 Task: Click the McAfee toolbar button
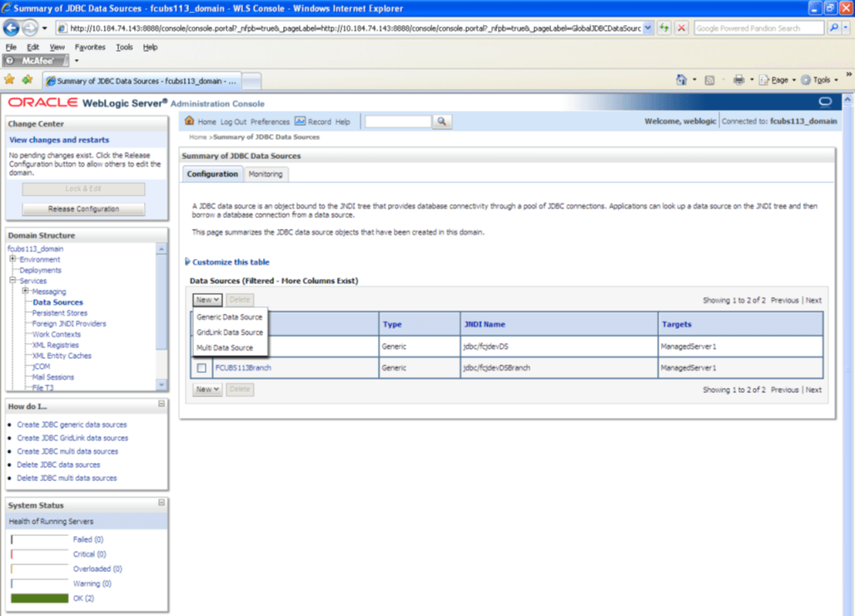(36, 61)
